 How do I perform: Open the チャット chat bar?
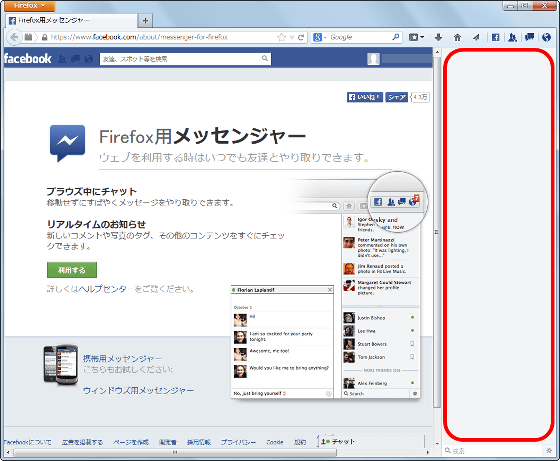(371, 442)
